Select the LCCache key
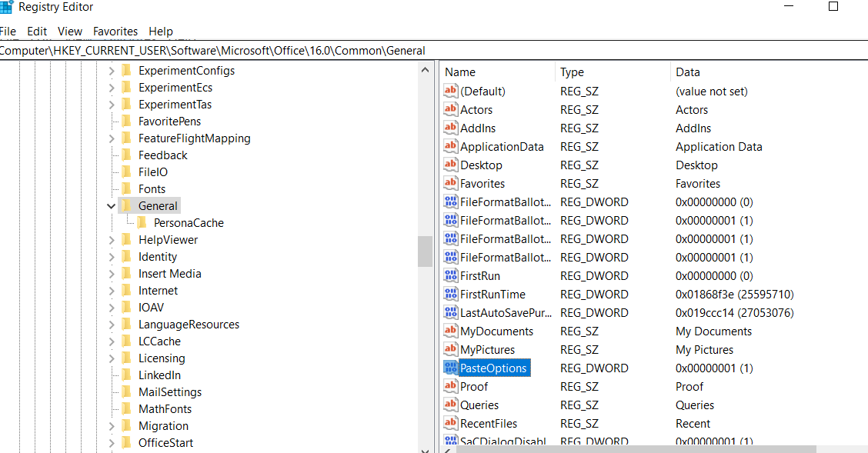868x453 pixels. 159,341
